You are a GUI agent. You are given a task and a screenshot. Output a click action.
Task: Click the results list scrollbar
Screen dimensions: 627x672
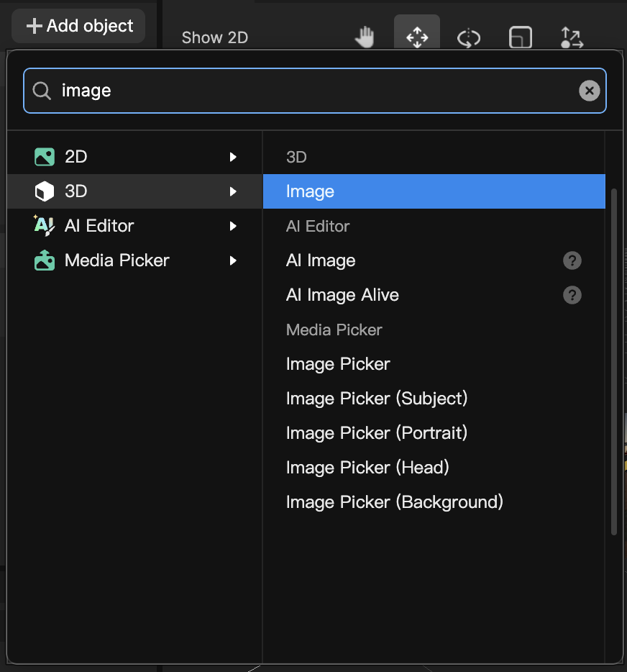point(614,362)
